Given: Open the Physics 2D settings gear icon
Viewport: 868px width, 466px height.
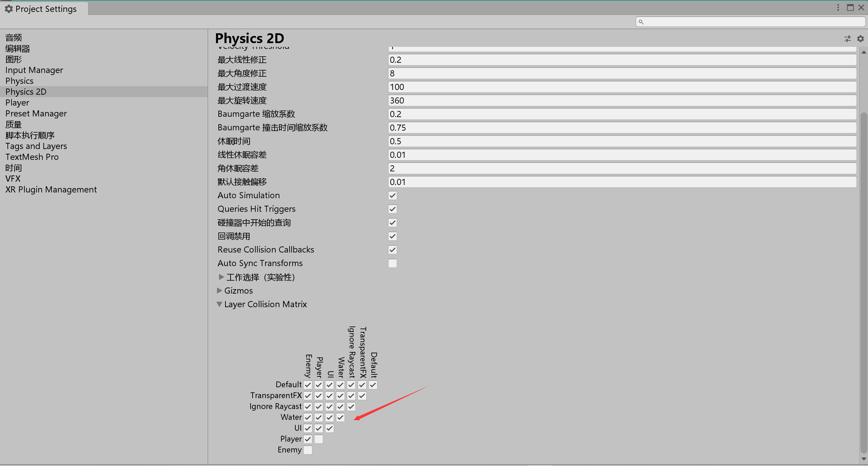Looking at the screenshot, I should [861, 39].
